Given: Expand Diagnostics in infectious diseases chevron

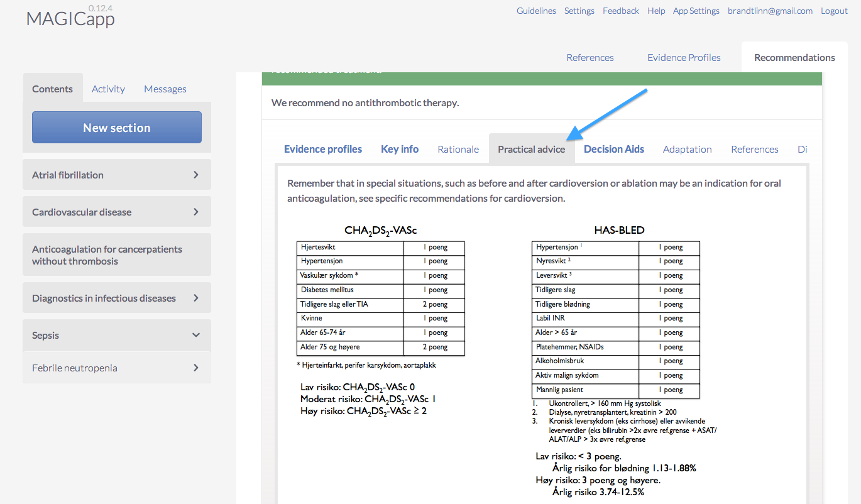Looking at the screenshot, I should point(196,298).
